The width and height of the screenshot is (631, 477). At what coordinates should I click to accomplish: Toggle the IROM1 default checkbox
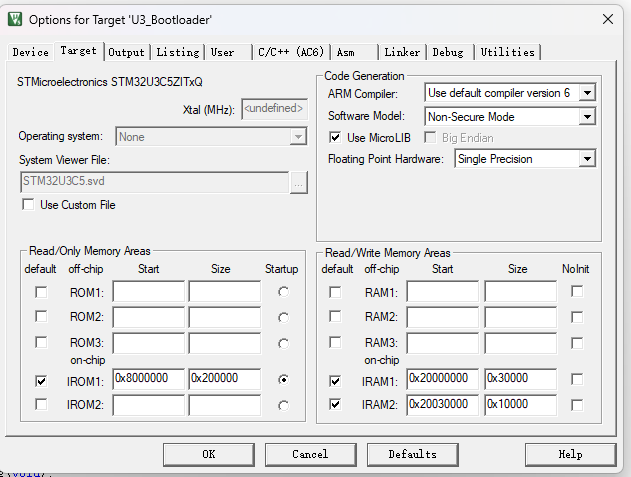click(x=41, y=380)
